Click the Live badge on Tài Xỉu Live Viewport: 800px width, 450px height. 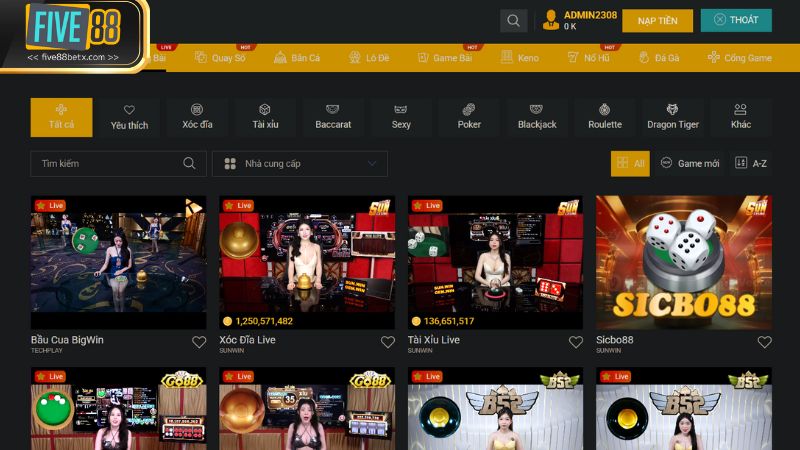coord(427,205)
